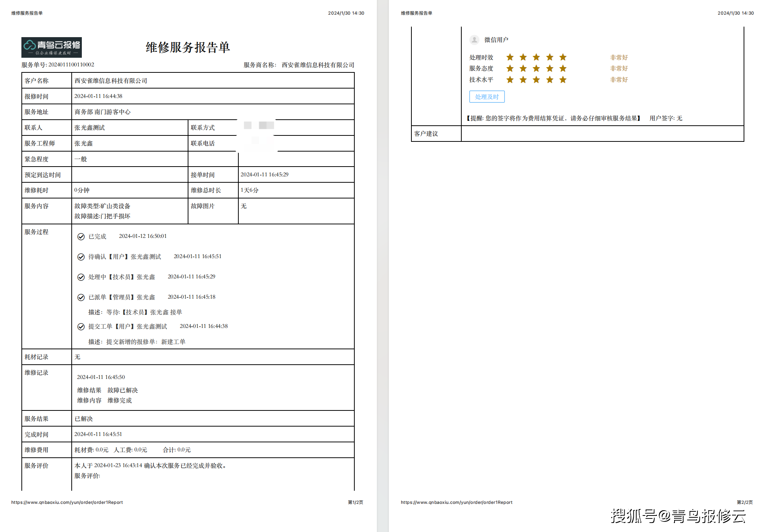Click the check icon beside 处理中【技术员】

tap(81, 277)
